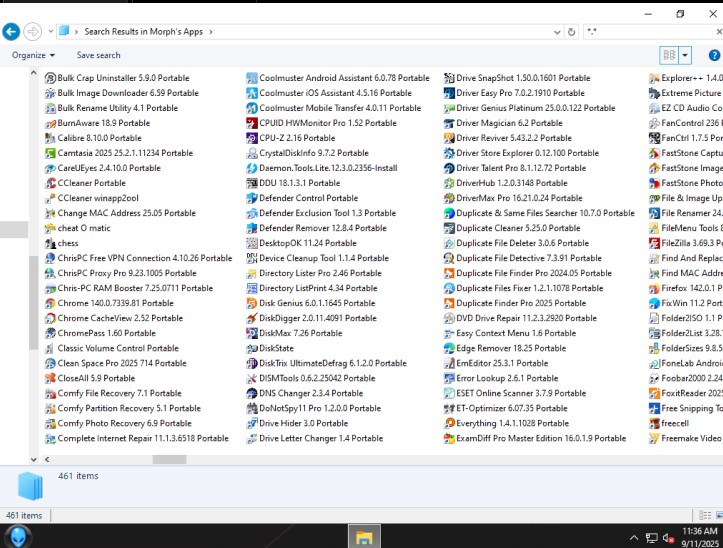The width and height of the screenshot is (723, 548).
Task: Select Change MAC Address 25.05 Portable text
Action: pyautogui.click(x=127, y=213)
